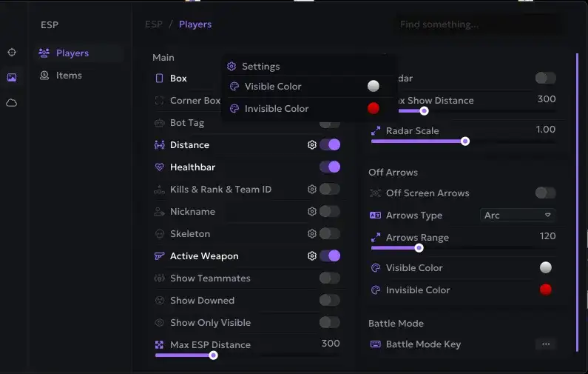The height and width of the screenshot is (374, 588).
Task: Open Distance settings gear icon
Action: coord(312,145)
